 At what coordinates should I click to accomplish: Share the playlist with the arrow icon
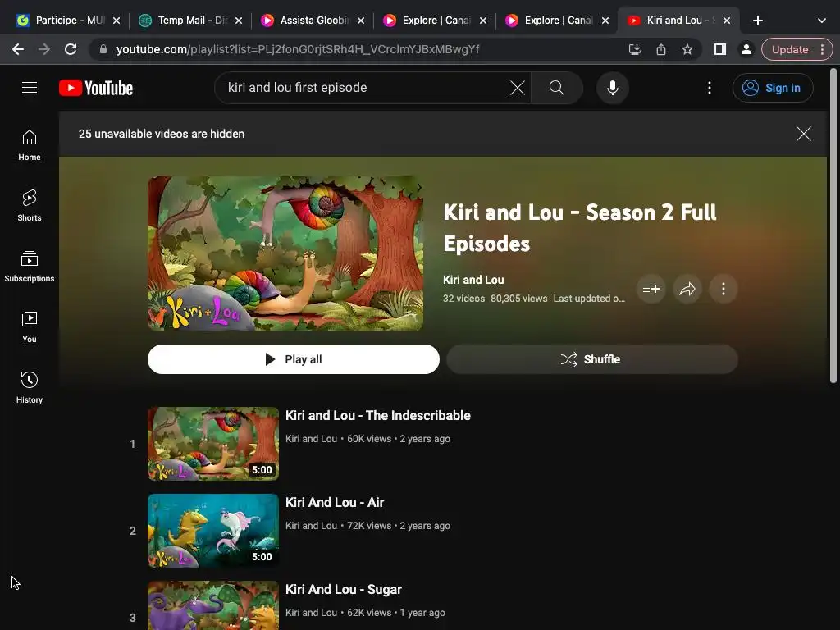coord(687,290)
